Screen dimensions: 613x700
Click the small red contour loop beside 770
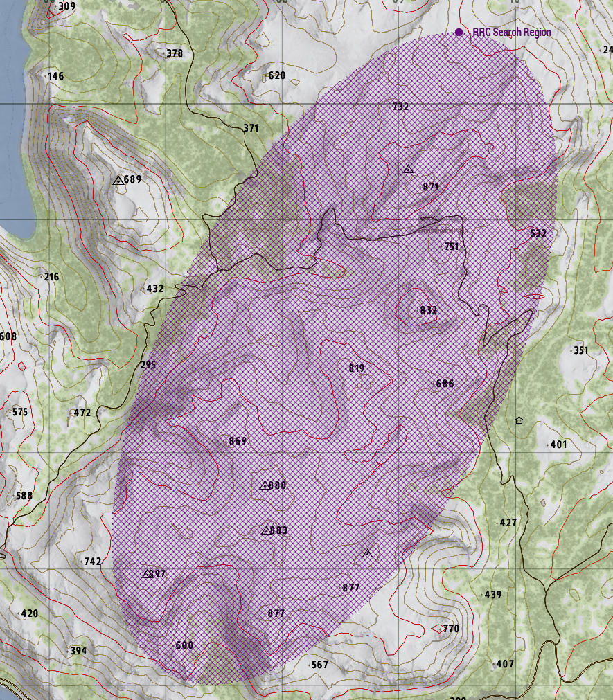point(436,629)
